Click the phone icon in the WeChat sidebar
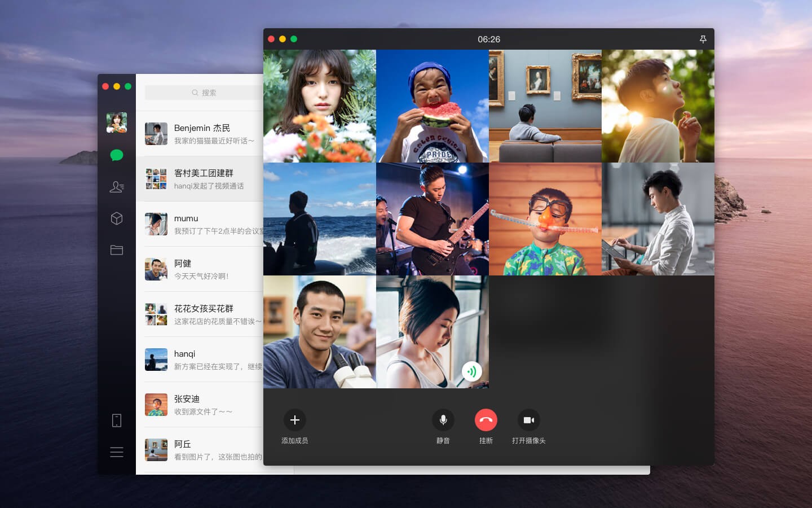Screen dimensions: 812x508 coord(117,421)
